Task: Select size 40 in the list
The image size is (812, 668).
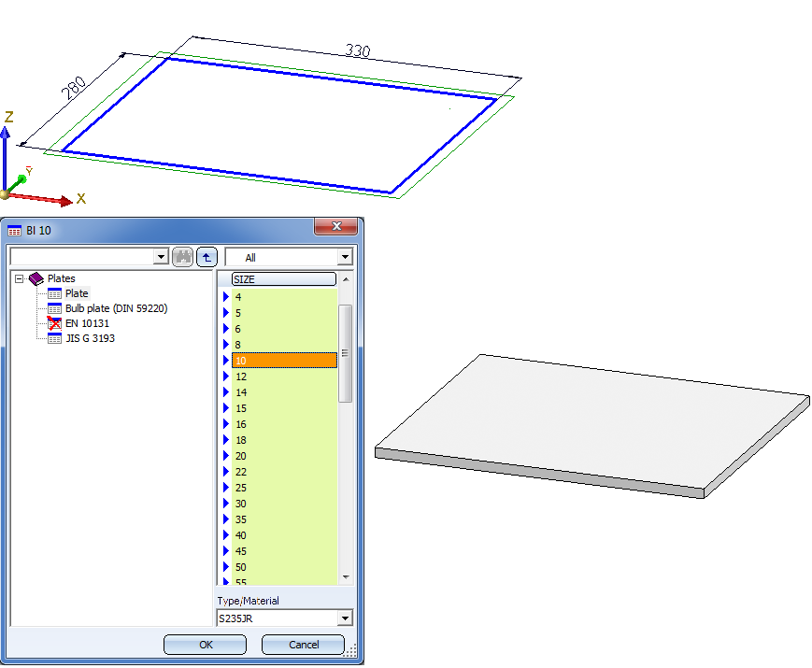Action: point(284,535)
